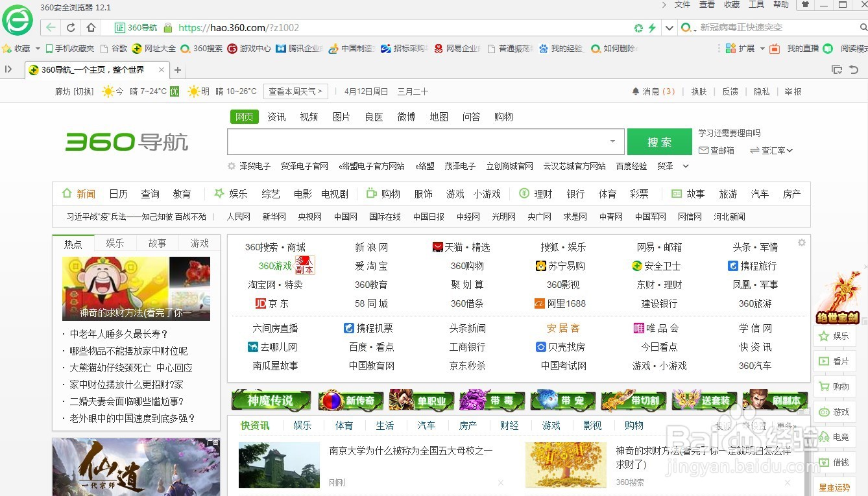
Task: Open the search engine selector dropdown
Action: pyautogui.click(x=689, y=28)
